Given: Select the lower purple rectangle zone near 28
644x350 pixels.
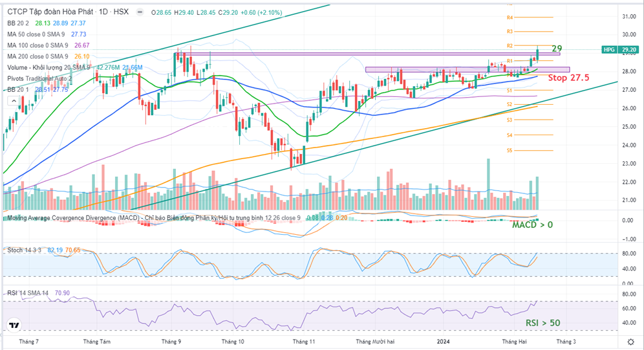Looking at the screenshot, I should tap(467, 69).
